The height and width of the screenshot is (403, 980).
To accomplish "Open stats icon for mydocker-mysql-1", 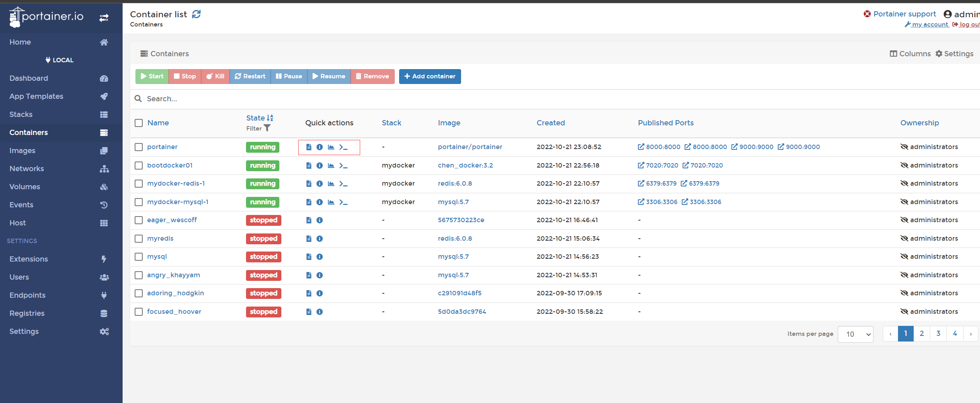I will pyautogui.click(x=331, y=202).
